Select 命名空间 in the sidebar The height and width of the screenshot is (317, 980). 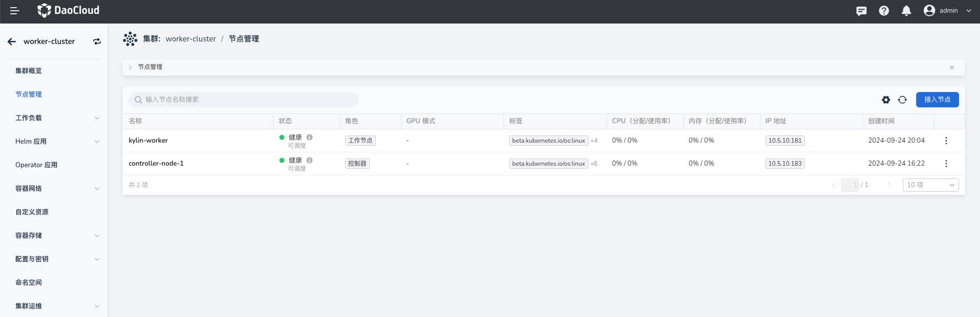tap(29, 283)
